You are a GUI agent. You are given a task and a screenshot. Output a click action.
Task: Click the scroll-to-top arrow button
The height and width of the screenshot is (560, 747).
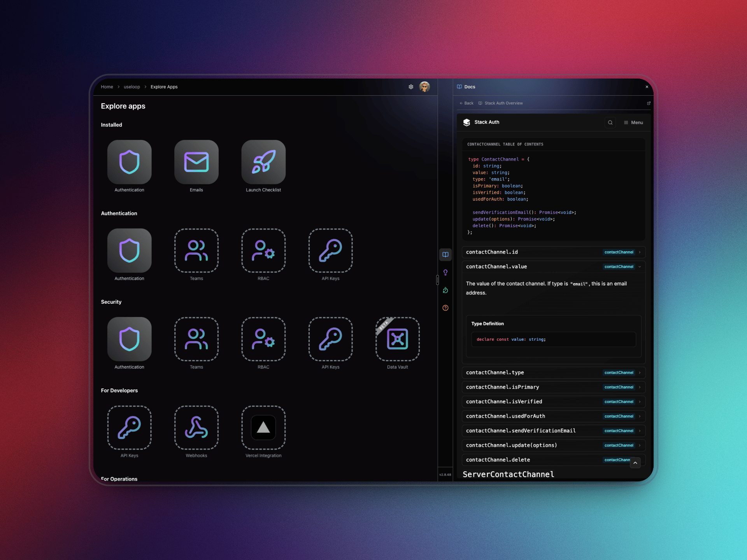[635, 463]
